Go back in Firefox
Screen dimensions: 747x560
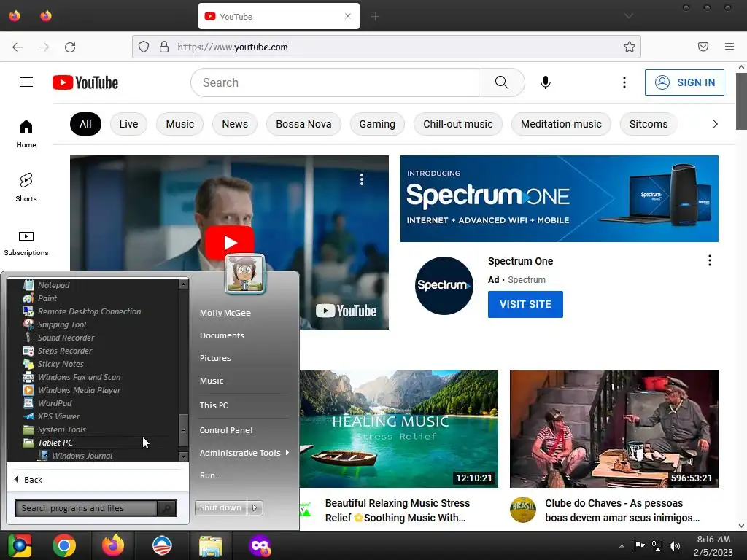18,47
